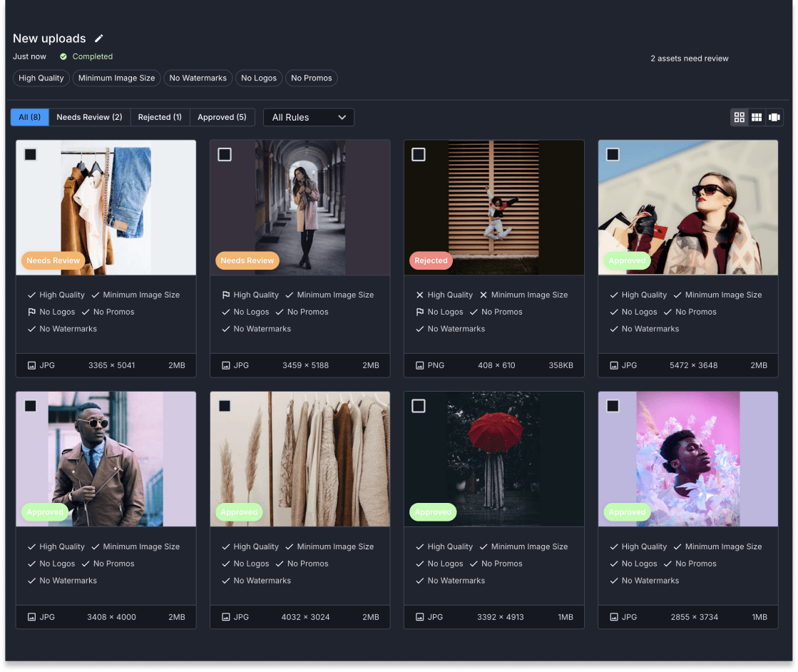
Task: Check the box on woman in archway image
Action: point(225,154)
